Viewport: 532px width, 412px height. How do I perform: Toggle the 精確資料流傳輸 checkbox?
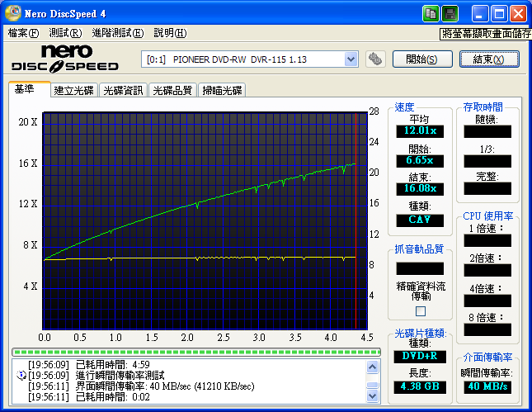point(421,311)
